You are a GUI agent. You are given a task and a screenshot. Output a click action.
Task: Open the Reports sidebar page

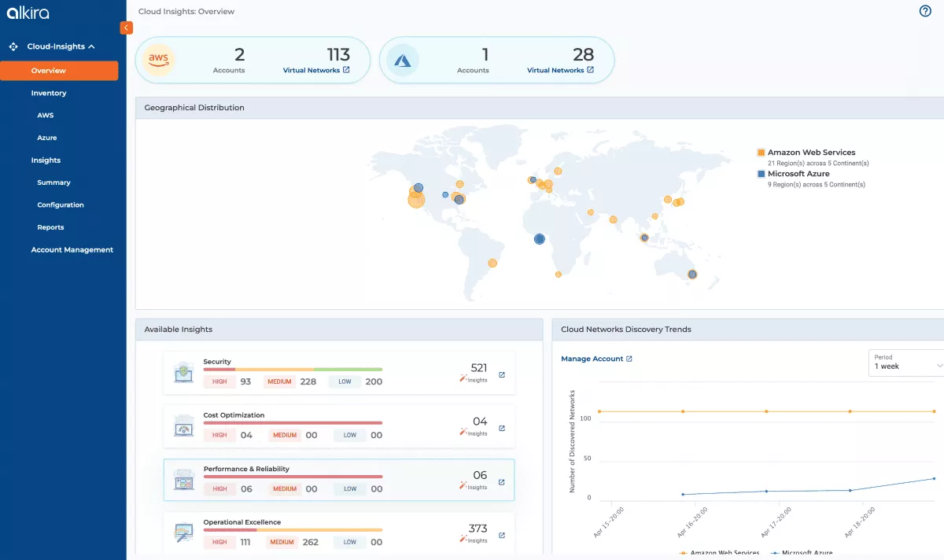[x=50, y=227]
